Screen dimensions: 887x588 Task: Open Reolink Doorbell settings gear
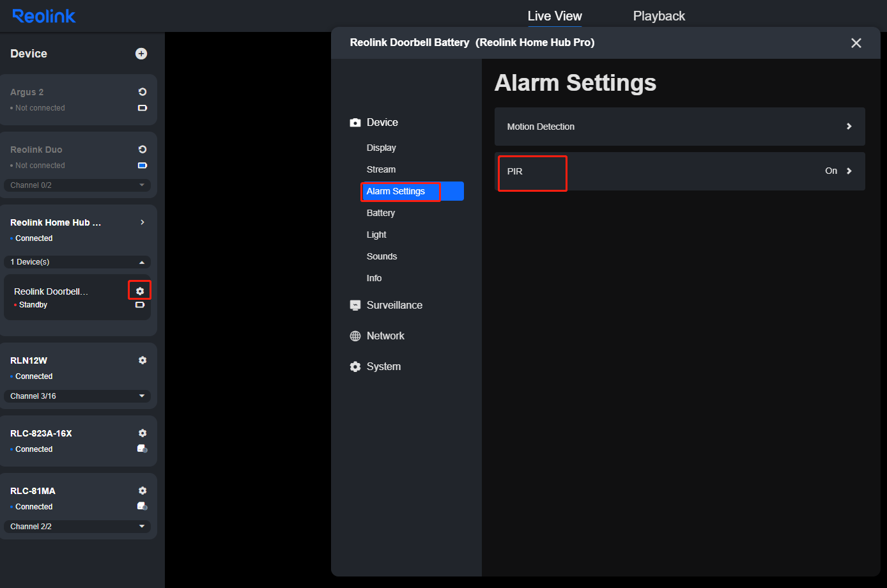(x=140, y=291)
